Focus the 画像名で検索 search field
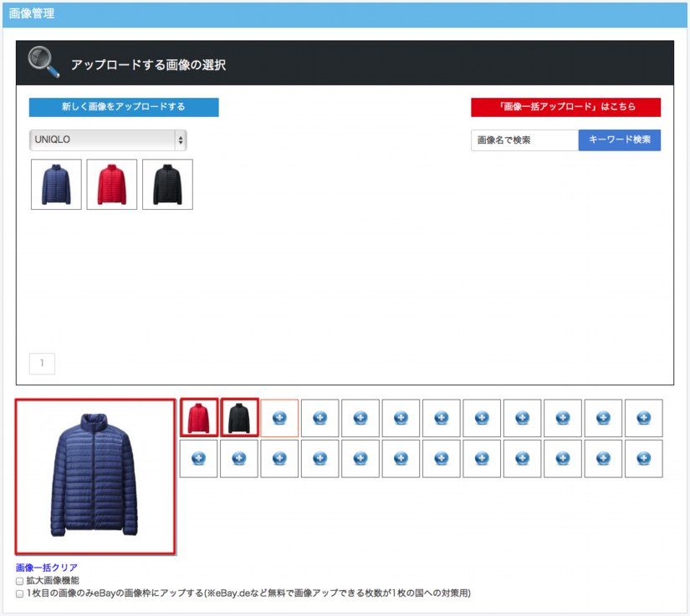Screen dimensions: 690x616 click(x=524, y=140)
